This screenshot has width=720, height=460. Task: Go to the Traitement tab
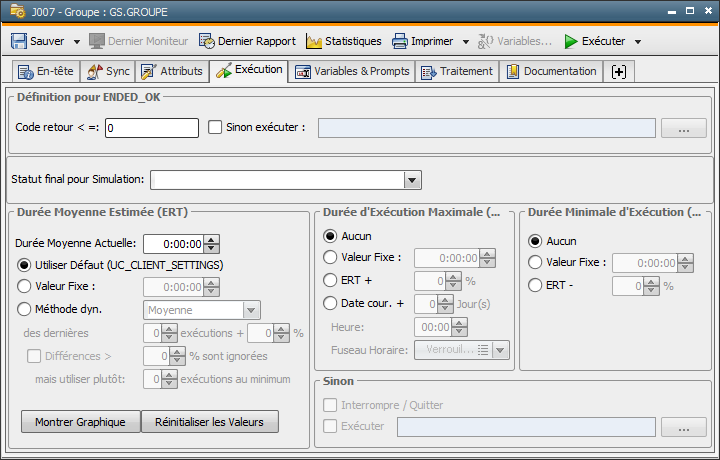pyautogui.click(x=457, y=72)
